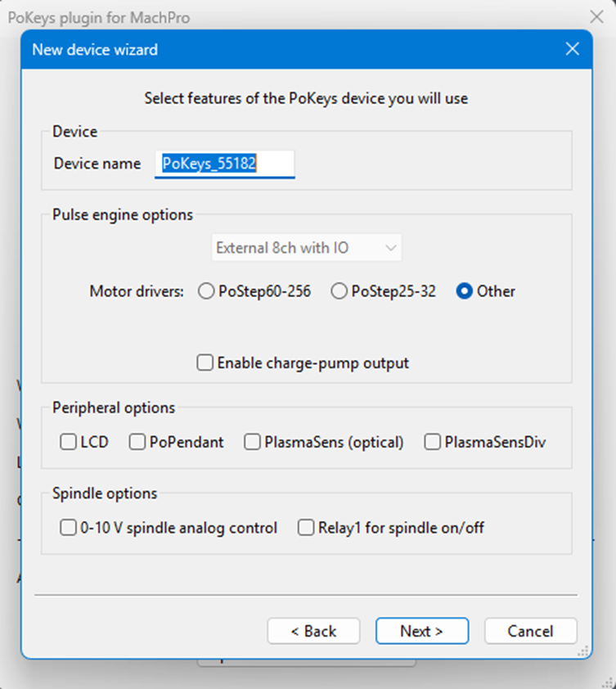
Task: Tick the LCD peripheral checkbox
Action: tap(69, 443)
